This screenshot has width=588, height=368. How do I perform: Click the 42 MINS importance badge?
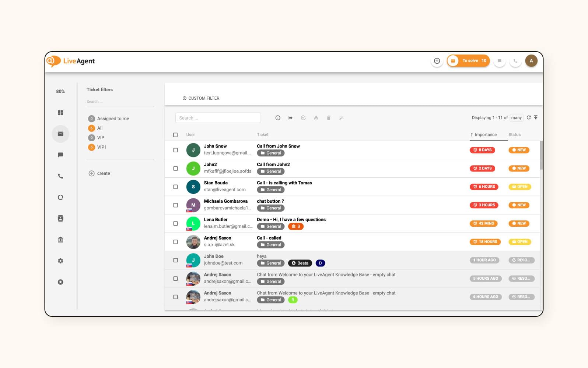tap(484, 223)
